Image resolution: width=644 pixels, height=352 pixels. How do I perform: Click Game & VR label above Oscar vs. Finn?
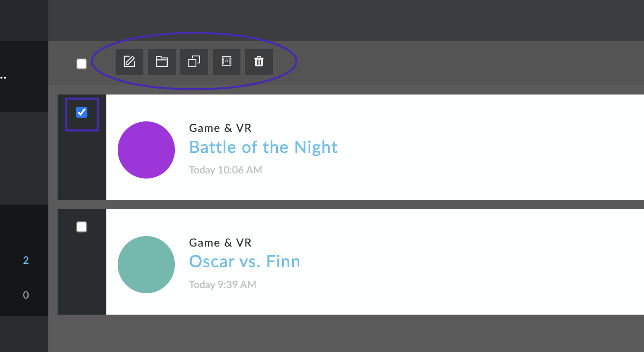(x=220, y=243)
